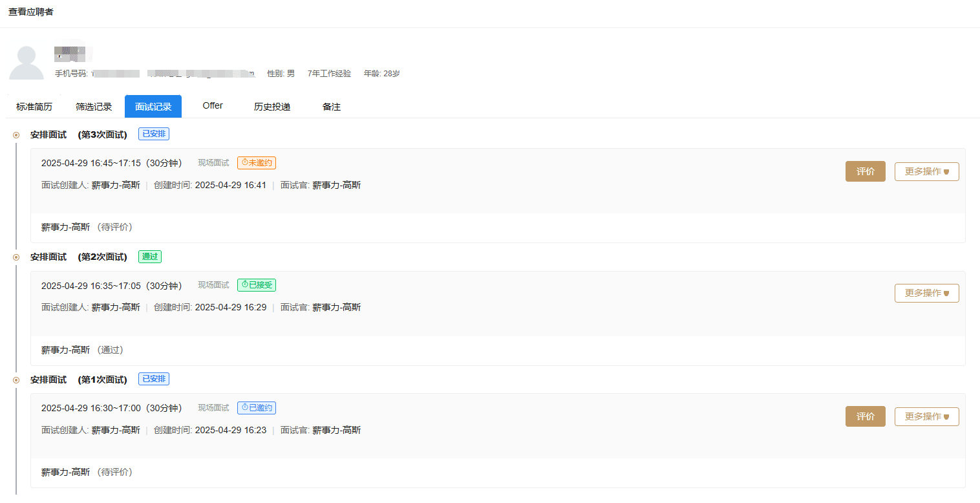Click the 第2次面试 timeline node
This screenshot has height=503, width=980.
tap(16, 257)
